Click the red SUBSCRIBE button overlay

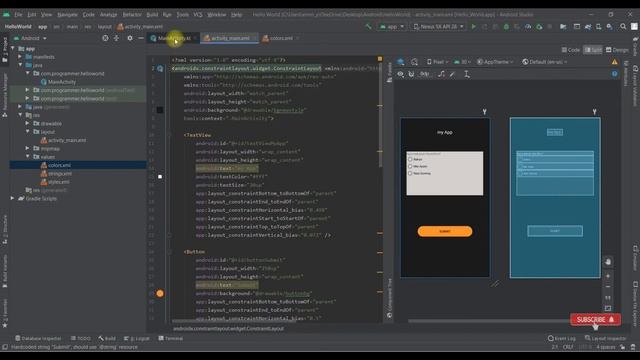596,320
